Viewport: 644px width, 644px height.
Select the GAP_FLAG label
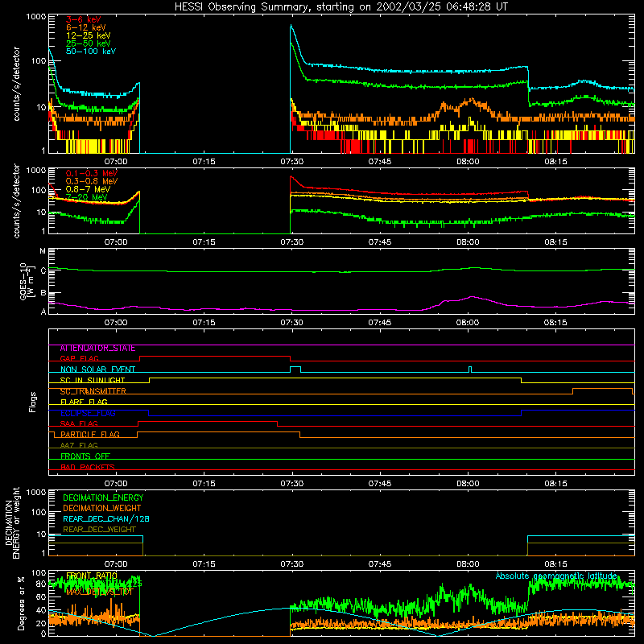[79, 358]
